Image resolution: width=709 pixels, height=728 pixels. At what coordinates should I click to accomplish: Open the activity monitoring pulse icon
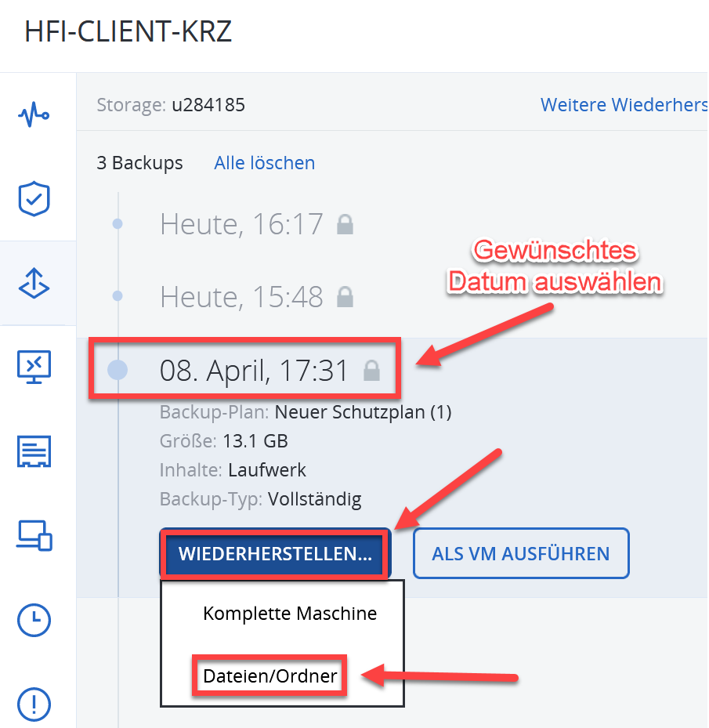coord(34,116)
